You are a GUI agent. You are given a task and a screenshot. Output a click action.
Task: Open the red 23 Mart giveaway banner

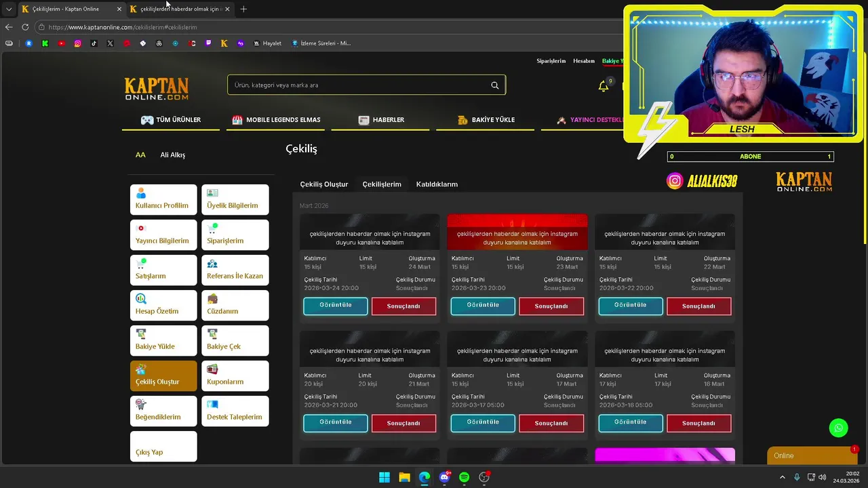coord(517,232)
